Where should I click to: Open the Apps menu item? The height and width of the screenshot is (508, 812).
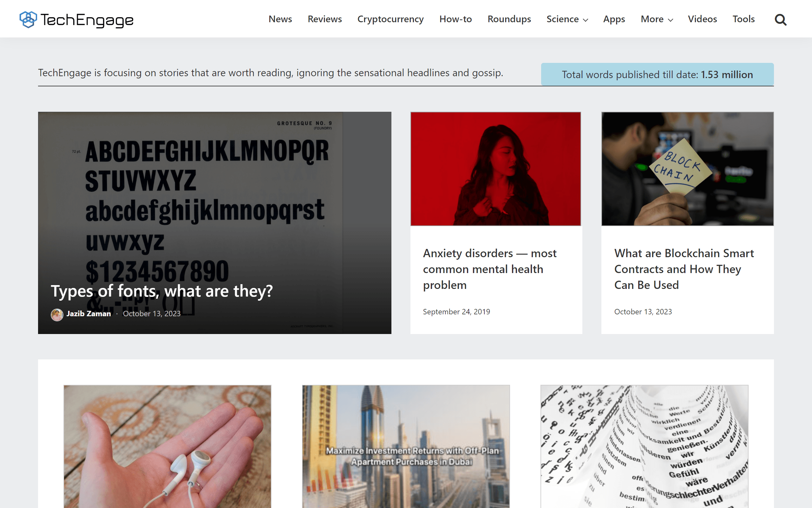tap(614, 19)
